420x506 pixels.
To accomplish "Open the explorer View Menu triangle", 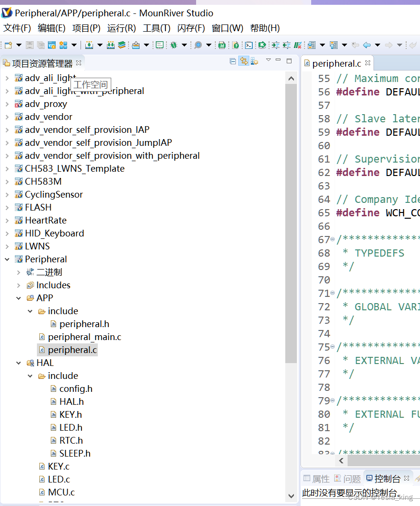I will 268,60.
